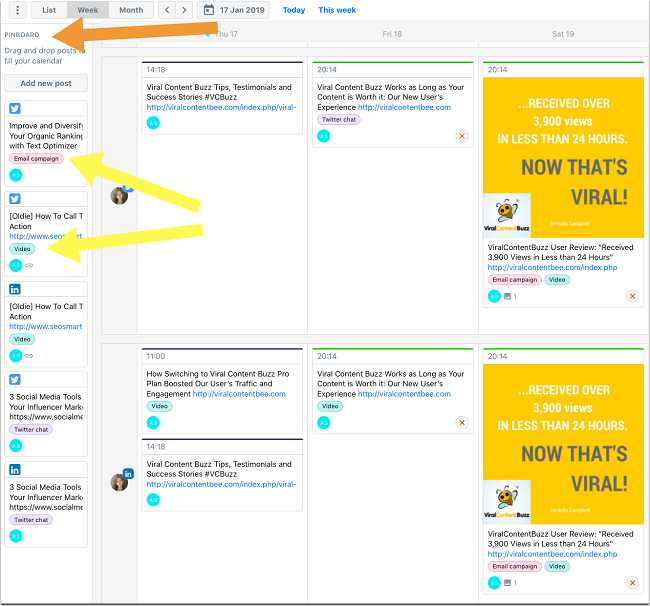650x606 pixels.
Task: Remove second-row Sat 19 post with red X
Action: tap(633, 583)
